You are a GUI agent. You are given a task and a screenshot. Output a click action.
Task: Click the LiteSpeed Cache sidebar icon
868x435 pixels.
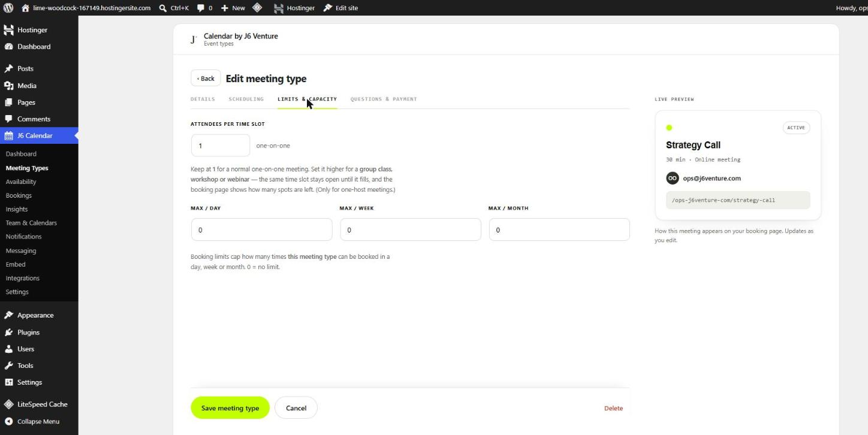(x=9, y=404)
